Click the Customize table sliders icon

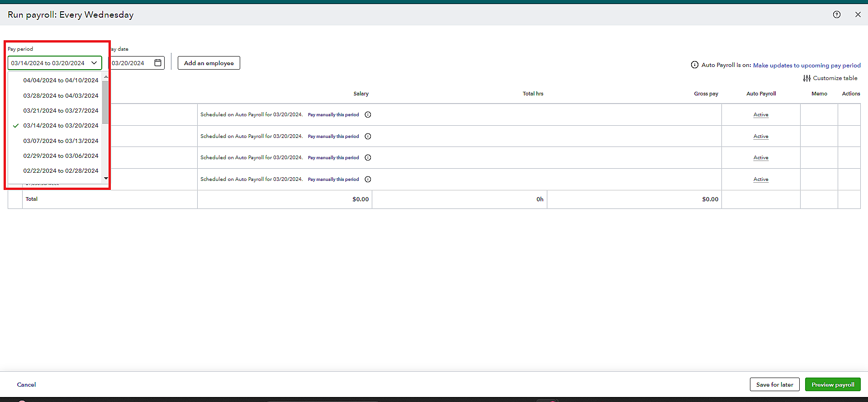tap(807, 78)
